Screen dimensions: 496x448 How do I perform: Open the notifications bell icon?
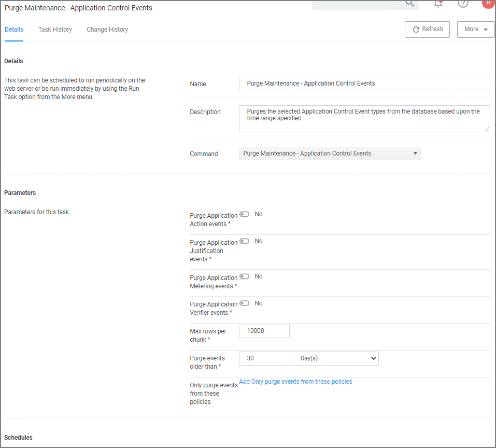438,3
